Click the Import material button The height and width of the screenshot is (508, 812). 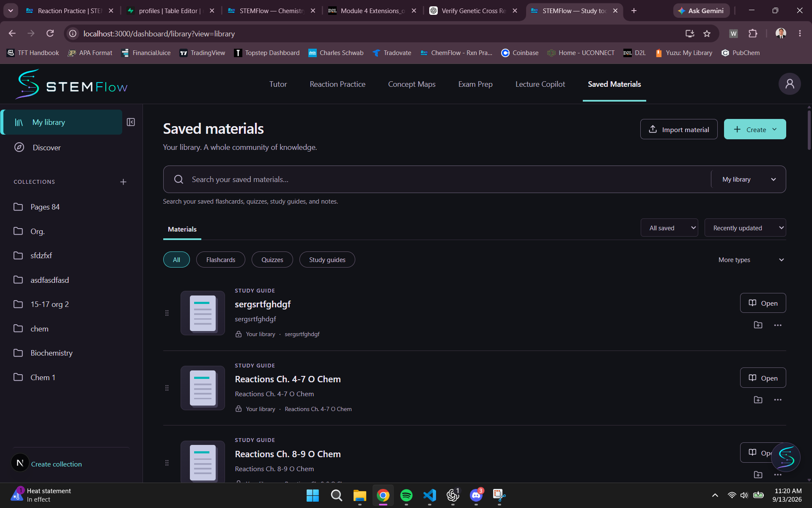coord(678,129)
